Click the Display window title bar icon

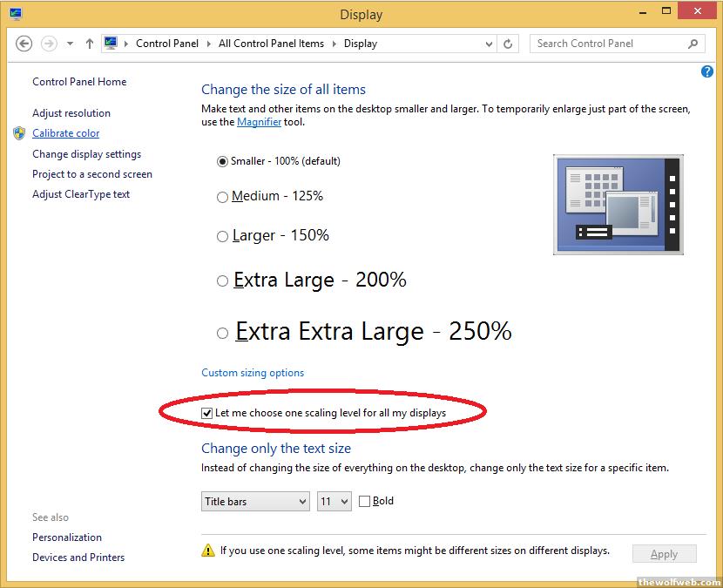pos(15,14)
